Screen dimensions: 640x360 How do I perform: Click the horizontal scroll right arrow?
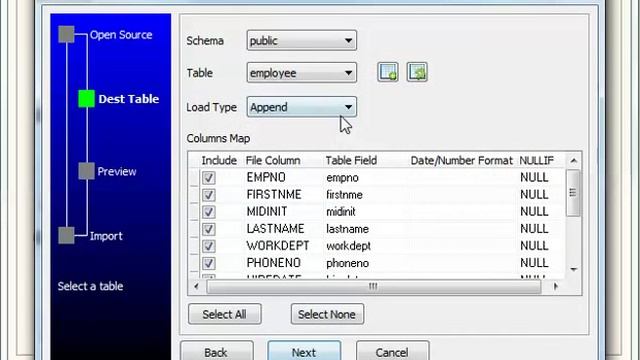click(x=556, y=287)
